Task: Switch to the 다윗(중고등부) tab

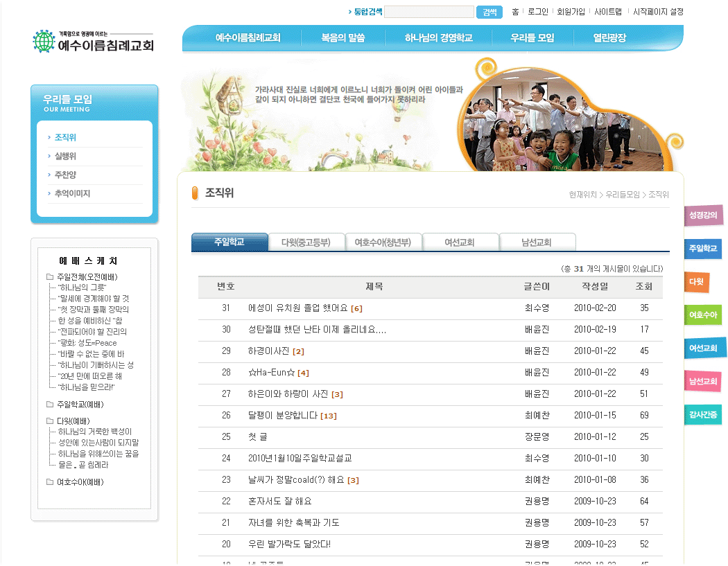Action: click(306, 242)
